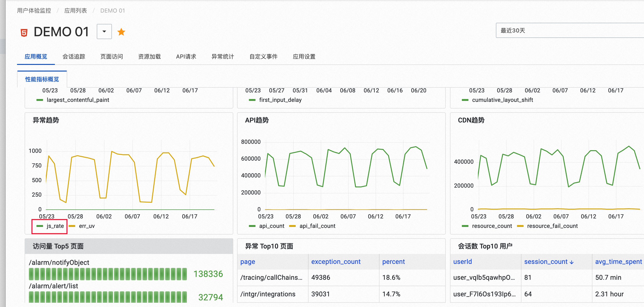Open the 自定义事件 tab
The image size is (644, 307).
[x=264, y=57]
